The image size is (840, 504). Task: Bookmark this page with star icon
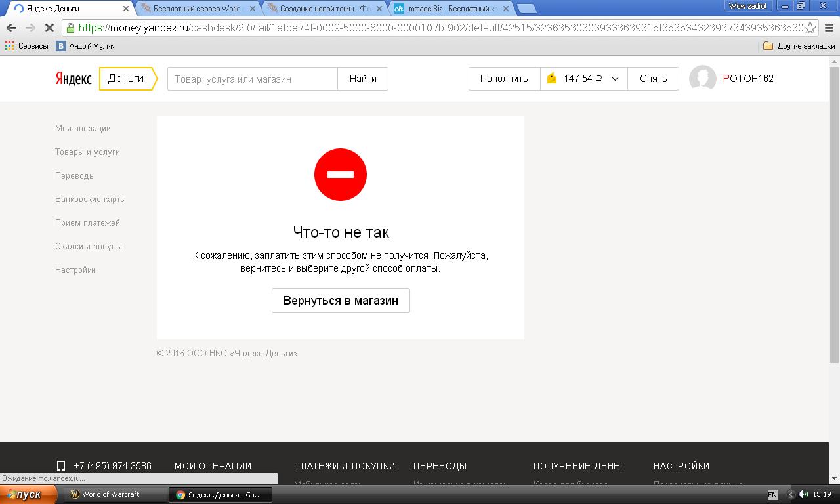point(810,28)
